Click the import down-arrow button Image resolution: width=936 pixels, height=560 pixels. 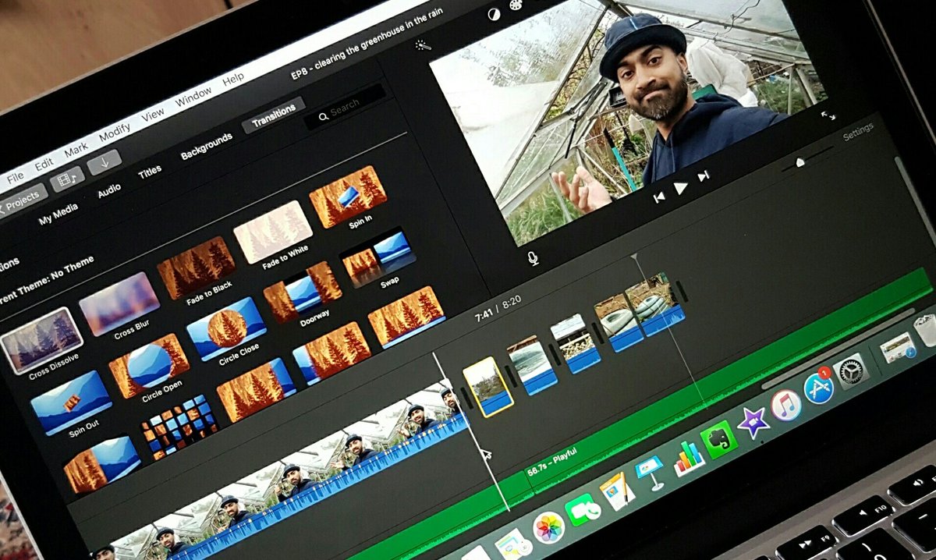(x=104, y=163)
